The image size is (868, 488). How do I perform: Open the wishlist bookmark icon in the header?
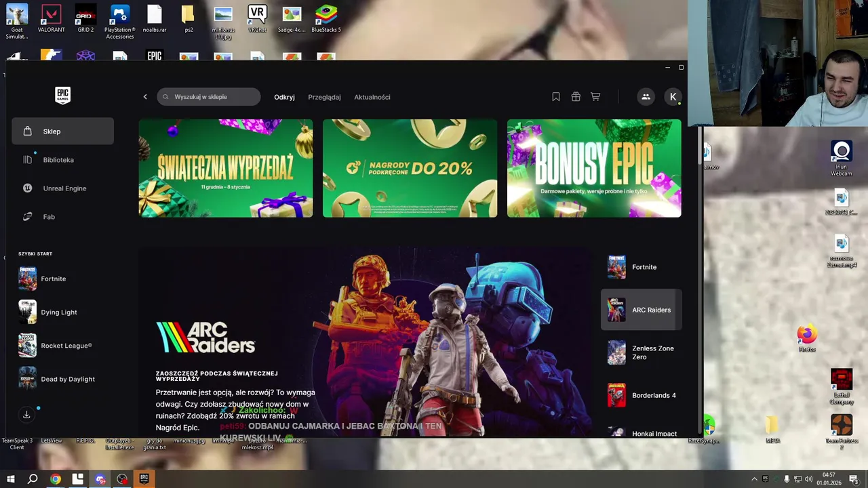(x=556, y=97)
